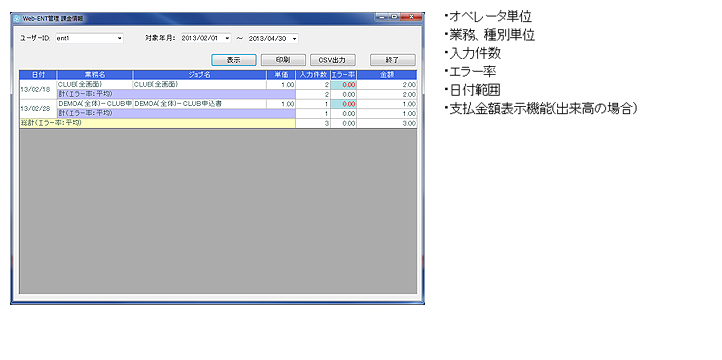This screenshot has height=360, width=722.
Task: Open the end date picker 2013/04/30
Action: pos(273,38)
